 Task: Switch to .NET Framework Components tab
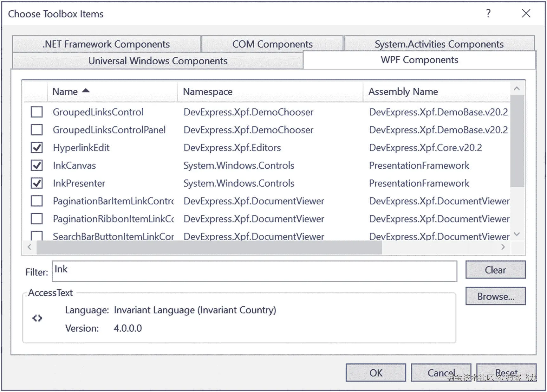106,44
